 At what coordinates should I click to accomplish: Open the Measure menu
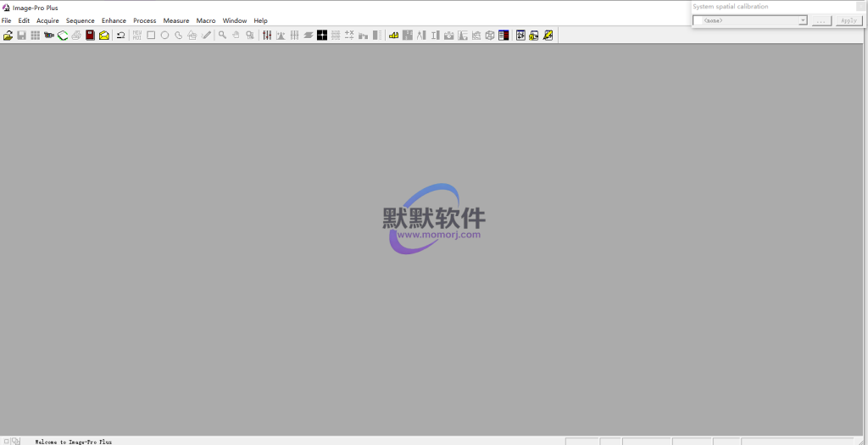coord(176,20)
